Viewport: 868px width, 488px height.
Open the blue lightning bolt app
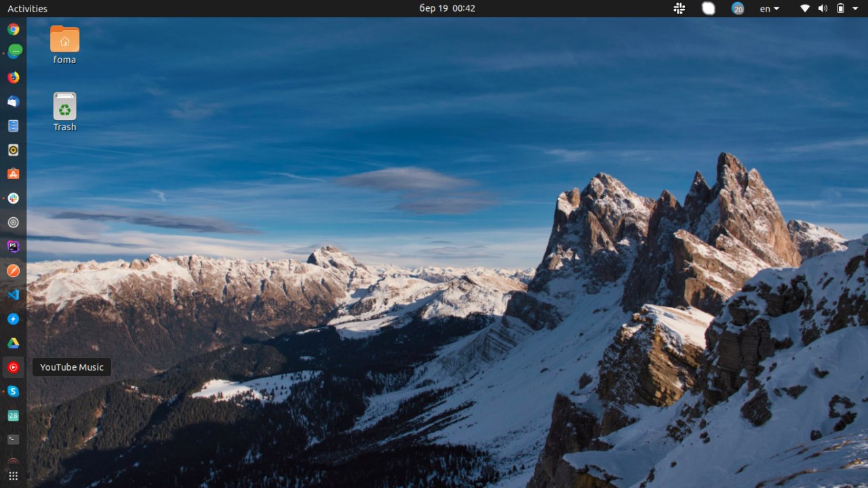(13, 319)
